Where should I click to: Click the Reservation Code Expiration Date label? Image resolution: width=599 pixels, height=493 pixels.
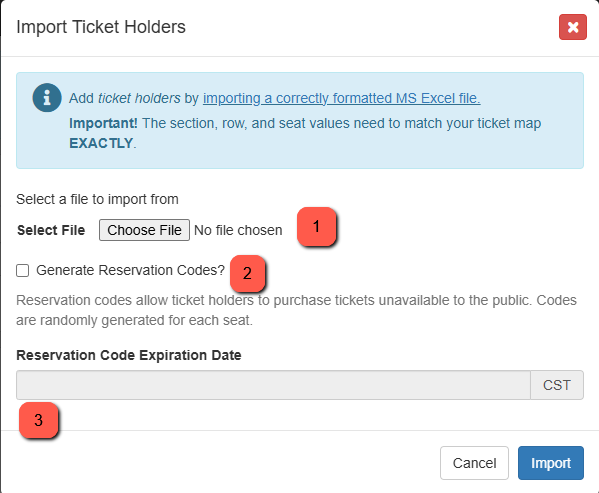(x=129, y=355)
